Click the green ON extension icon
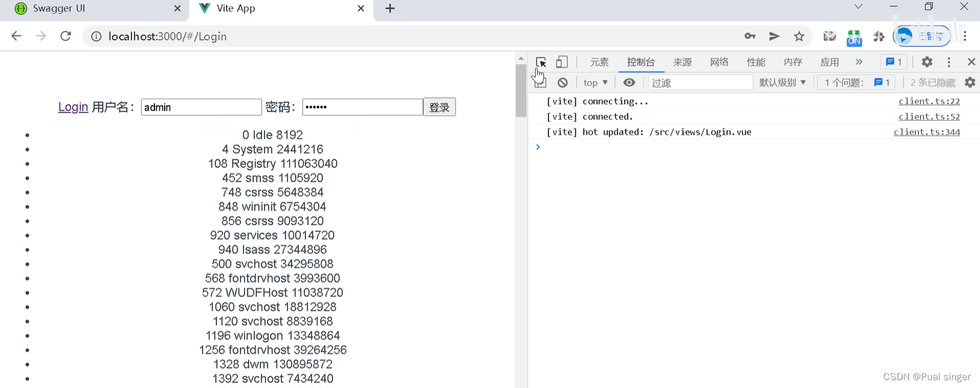 pos(854,37)
